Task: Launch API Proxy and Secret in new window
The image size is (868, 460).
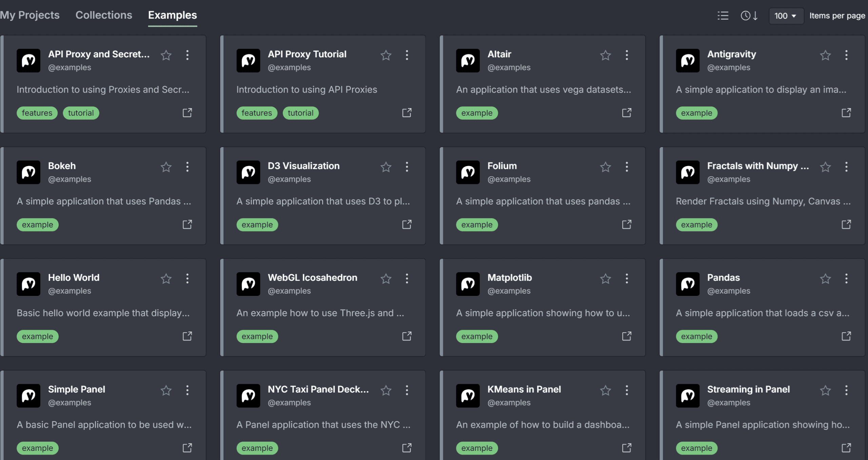Action: [x=187, y=113]
